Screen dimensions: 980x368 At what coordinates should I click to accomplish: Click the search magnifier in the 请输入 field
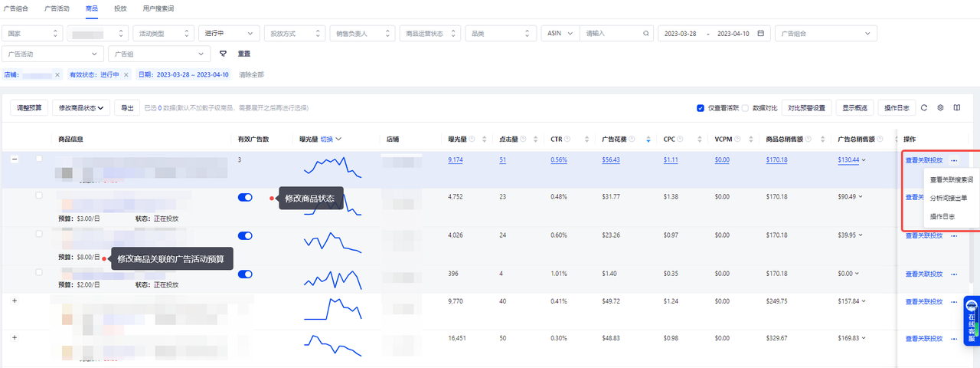(646, 34)
